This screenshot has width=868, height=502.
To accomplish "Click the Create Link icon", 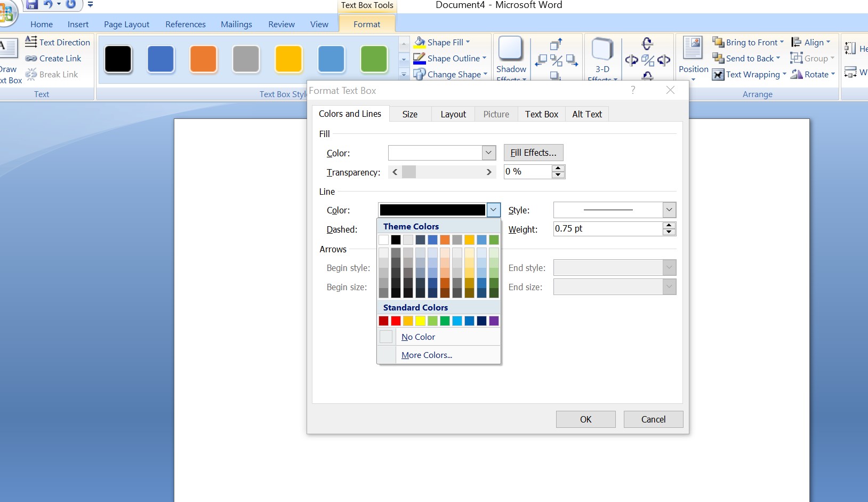I will (x=31, y=58).
